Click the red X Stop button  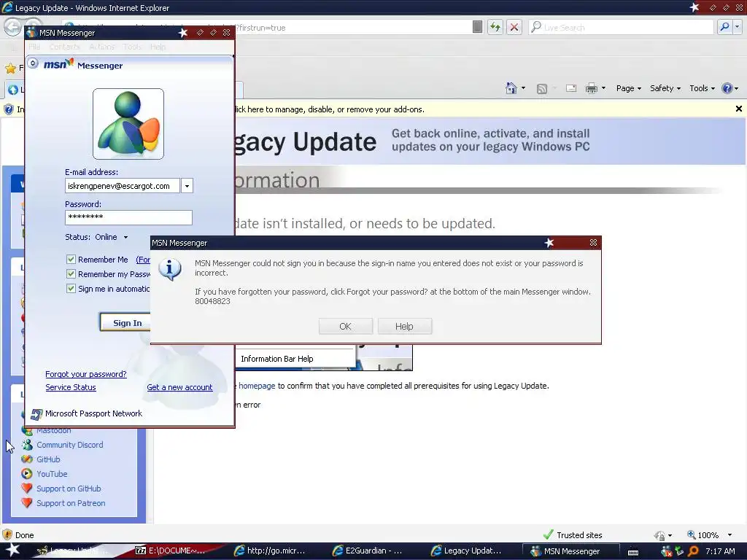(x=514, y=27)
